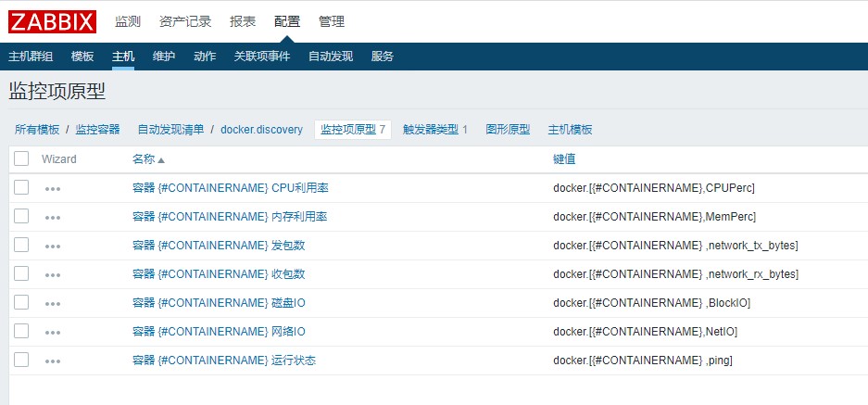
Task: Click docker.discovery breadcrumb link
Action: coord(262,130)
